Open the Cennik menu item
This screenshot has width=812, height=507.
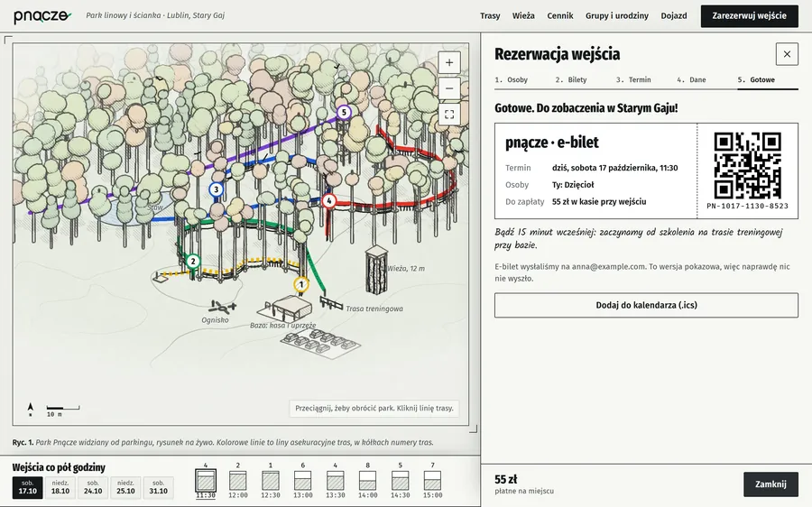pos(560,15)
